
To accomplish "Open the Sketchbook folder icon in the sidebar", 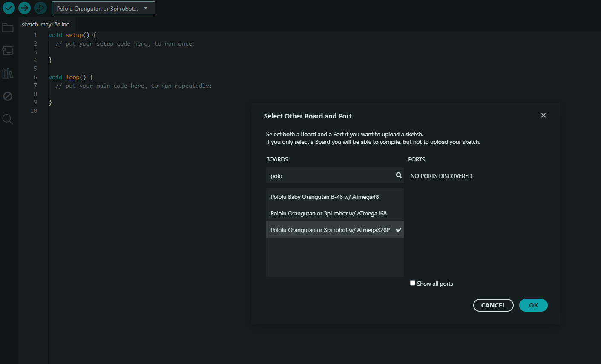I will 8,28.
